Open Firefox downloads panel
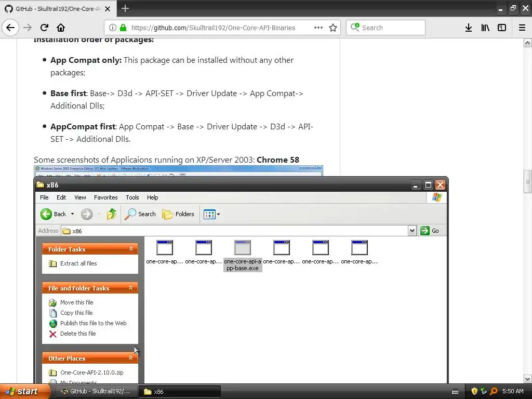This screenshot has width=532, height=399. click(x=469, y=28)
